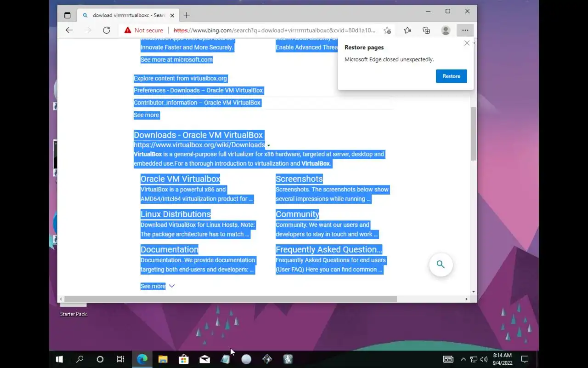Open the Mail app from the taskbar

[204, 359]
